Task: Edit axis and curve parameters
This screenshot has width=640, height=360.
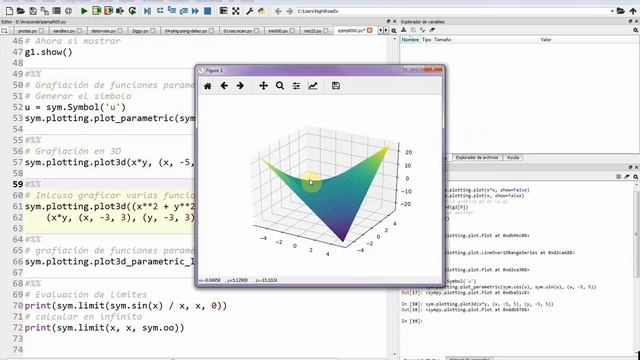Action: click(x=313, y=86)
